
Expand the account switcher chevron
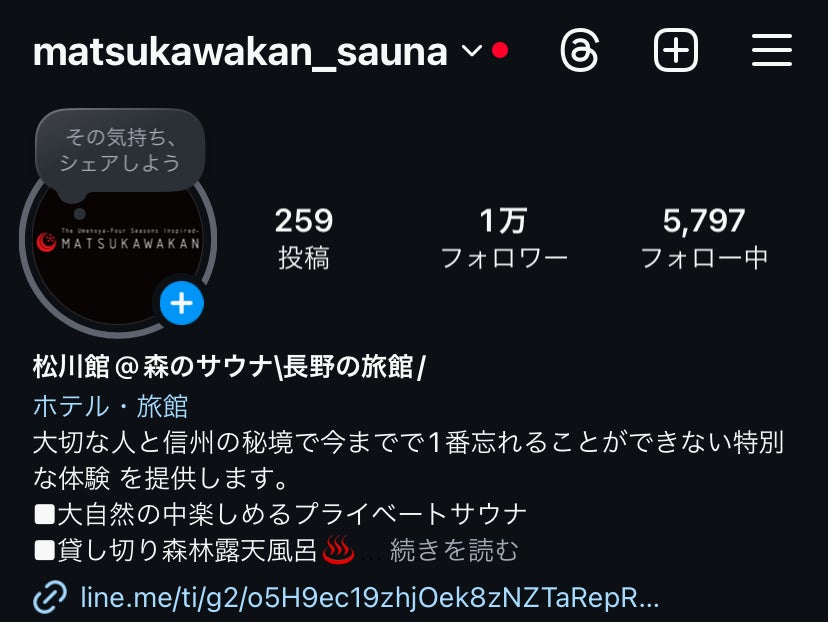click(x=472, y=51)
